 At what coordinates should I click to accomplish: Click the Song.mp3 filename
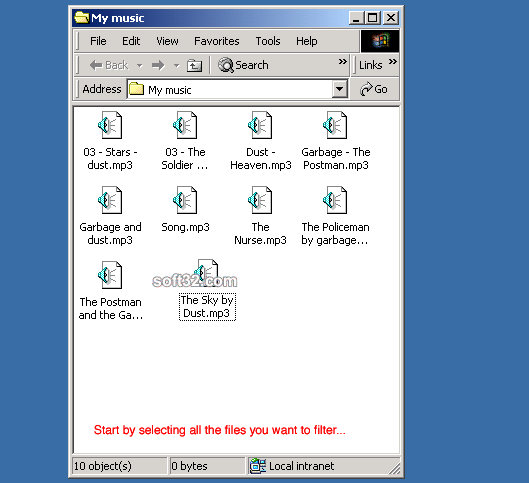point(185,227)
